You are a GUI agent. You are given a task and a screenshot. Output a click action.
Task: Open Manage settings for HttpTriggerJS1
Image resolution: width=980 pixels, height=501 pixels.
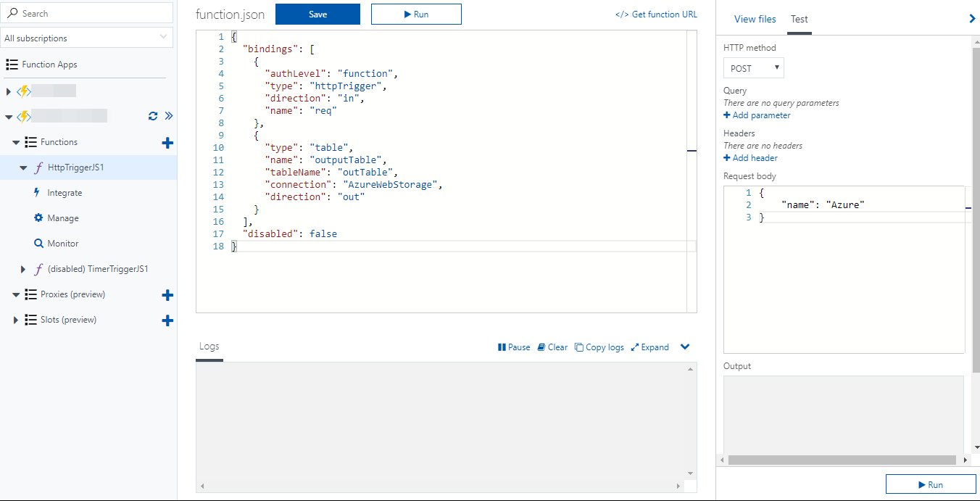tap(63, 218)
